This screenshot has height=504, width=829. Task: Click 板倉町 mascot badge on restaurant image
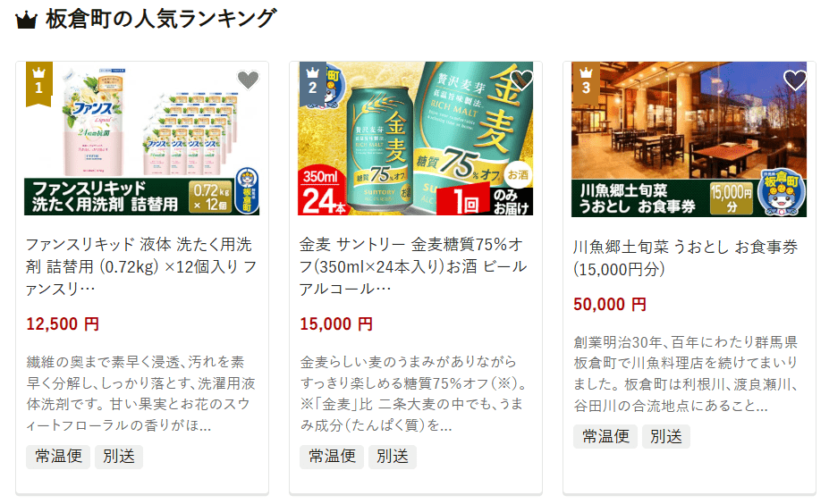point(782,193)
